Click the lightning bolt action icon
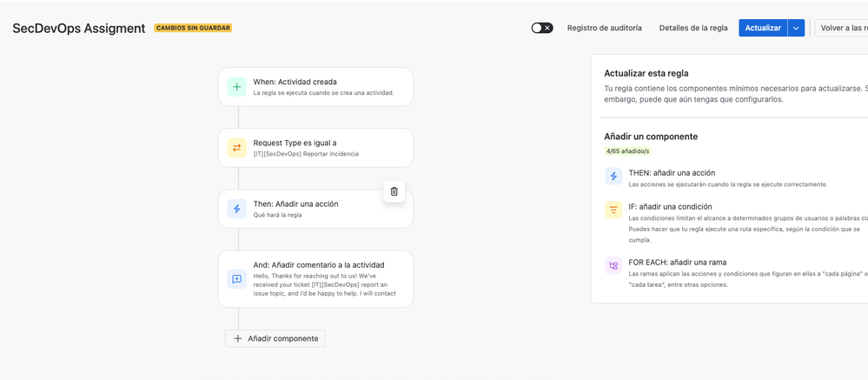This screenshot has height=380, width=868. click(237, 209)
